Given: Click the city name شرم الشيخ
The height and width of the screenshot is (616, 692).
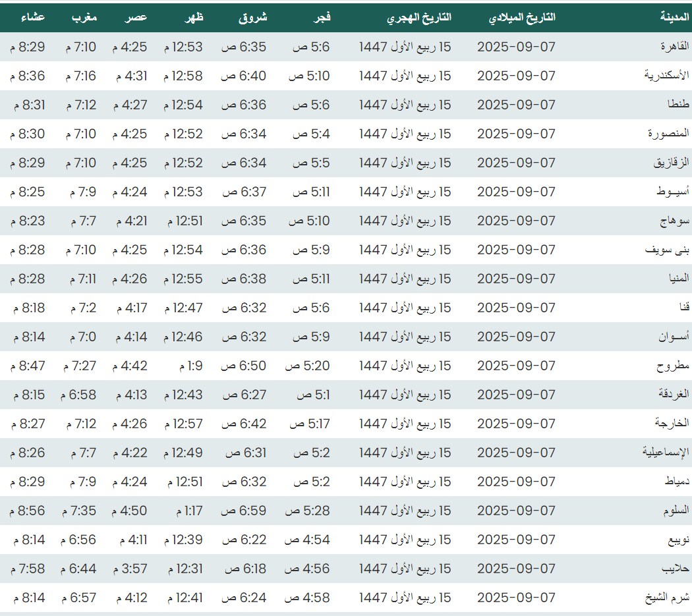Looking at the screenshot, I should point(668,598).
